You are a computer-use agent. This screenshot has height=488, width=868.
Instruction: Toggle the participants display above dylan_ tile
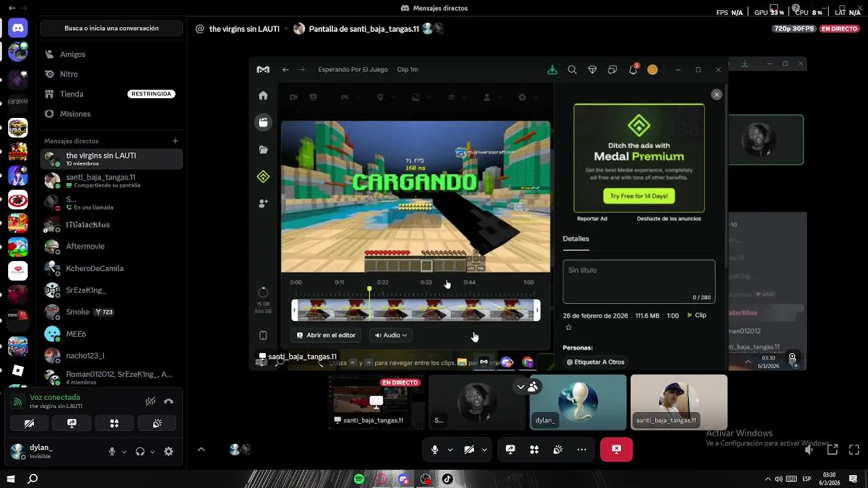[527, 387]
